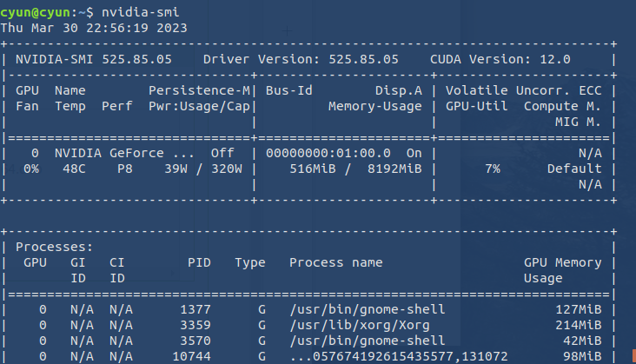Click the memory usage '214MiB'
The image size is (636, 364).
[x=579, y=325]
